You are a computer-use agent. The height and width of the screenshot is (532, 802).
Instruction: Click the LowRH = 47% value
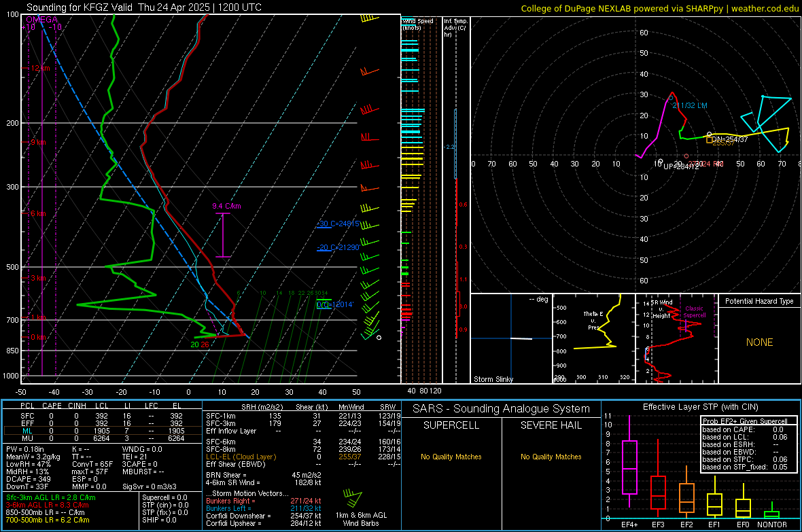click(x=29, y=464)
